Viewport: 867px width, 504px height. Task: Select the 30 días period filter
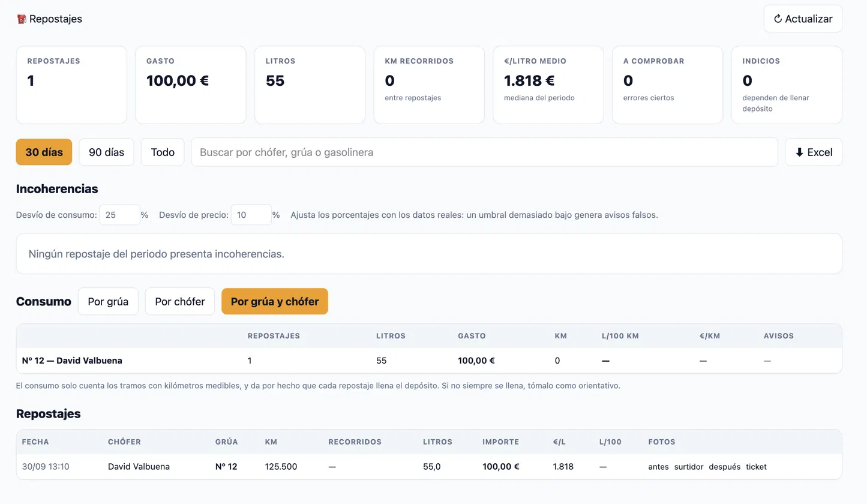click(44, 152)
